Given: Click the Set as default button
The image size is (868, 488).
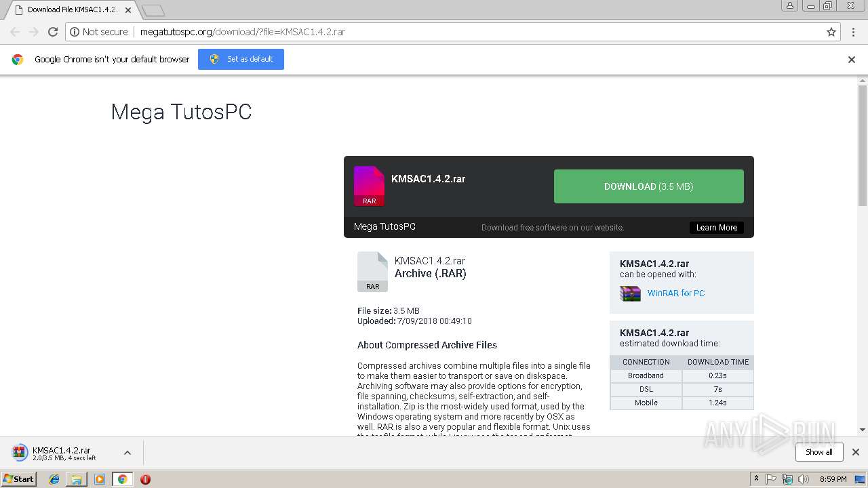Looking at the screenshot, I should pos(241,60).
